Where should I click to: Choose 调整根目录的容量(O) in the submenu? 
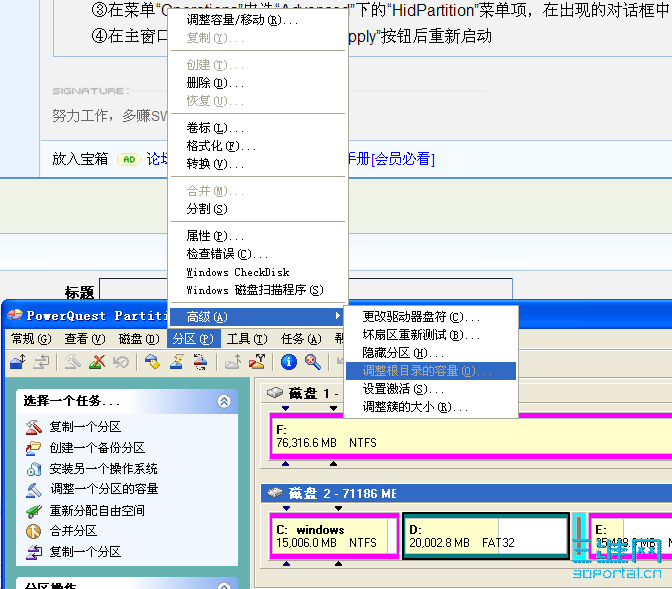click(x=431, y=371)
